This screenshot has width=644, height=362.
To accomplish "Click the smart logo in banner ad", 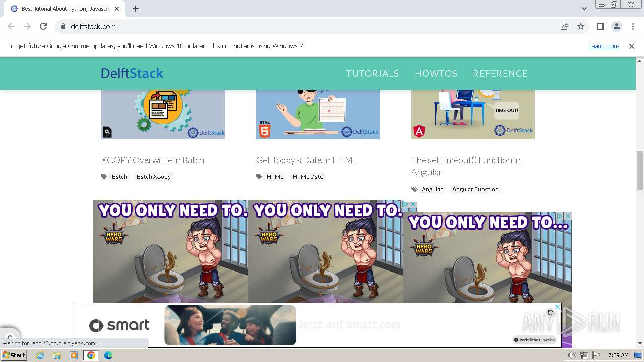I will pyautogui.click(x=119, y=325).
